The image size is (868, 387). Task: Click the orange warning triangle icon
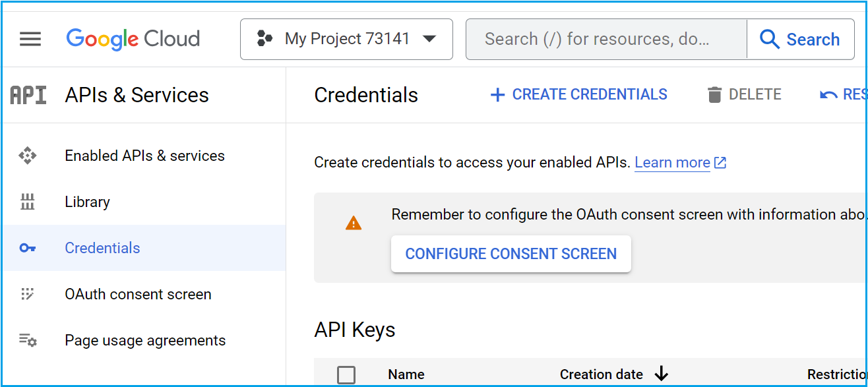coord(354,223)
